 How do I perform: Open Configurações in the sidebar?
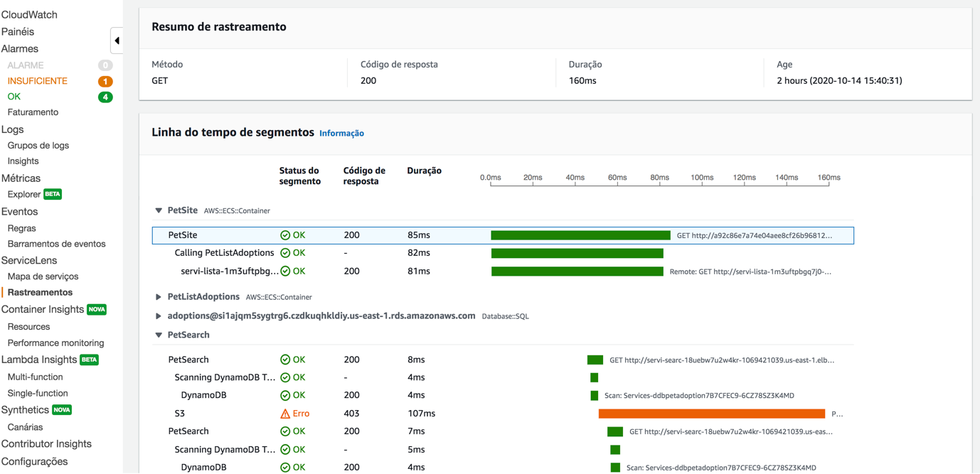coord(34,461)
